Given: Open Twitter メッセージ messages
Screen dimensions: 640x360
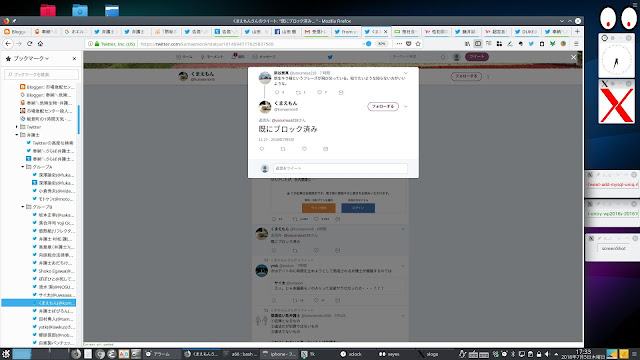Looking at the screenshot, I should tap(264, 57).
